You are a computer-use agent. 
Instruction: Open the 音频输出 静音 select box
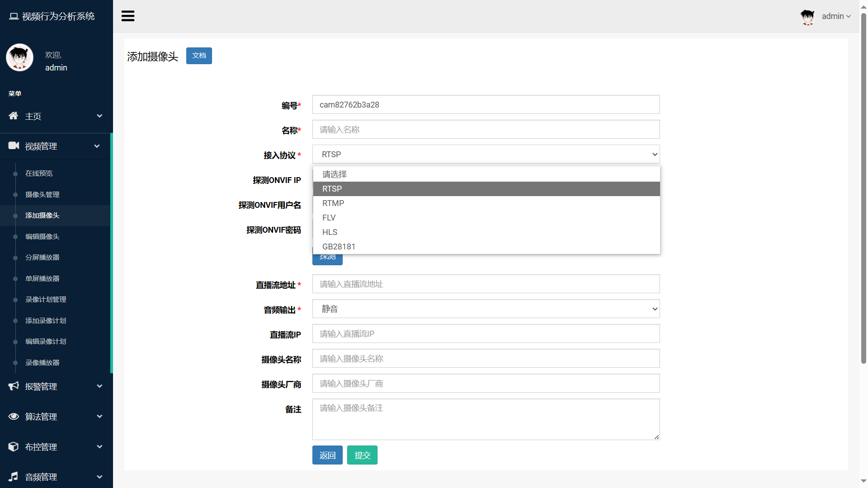click(x=486, y=309)
